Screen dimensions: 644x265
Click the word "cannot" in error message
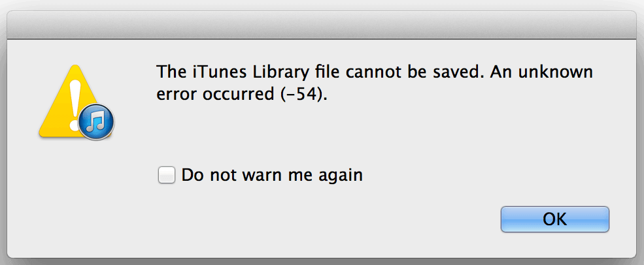tap(345, 71)
